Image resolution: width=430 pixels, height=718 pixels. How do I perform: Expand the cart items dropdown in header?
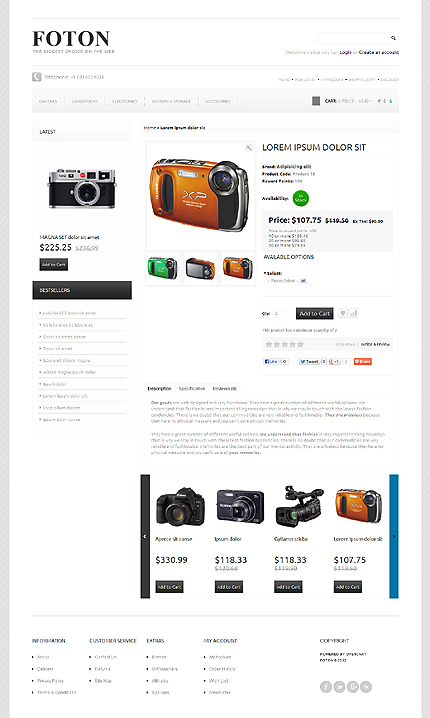click(x=348, y=101)
